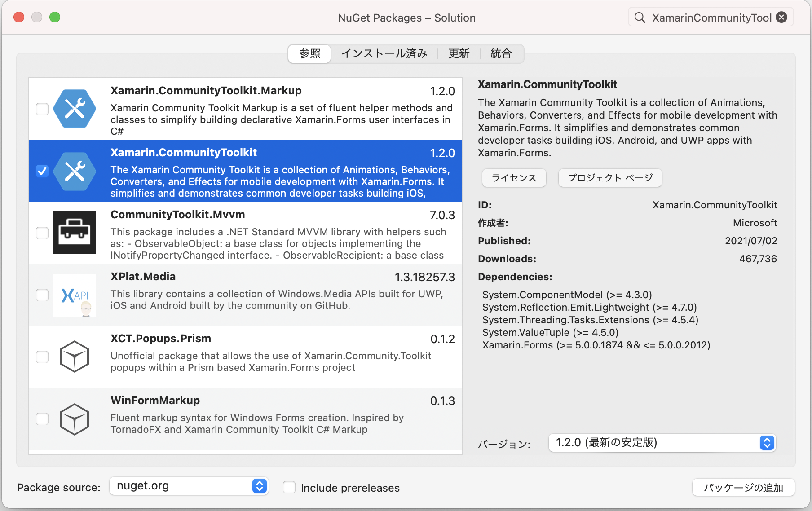The height and width of the screenshot is (511, 812).
Task: Open the プロジェクト ページ button
Action: [610, 178]
